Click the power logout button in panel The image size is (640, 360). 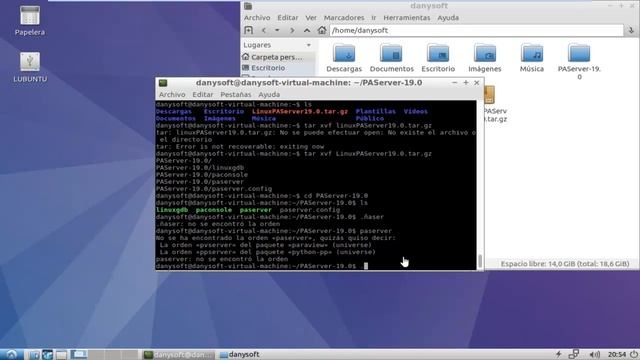(x=634, y=354)
